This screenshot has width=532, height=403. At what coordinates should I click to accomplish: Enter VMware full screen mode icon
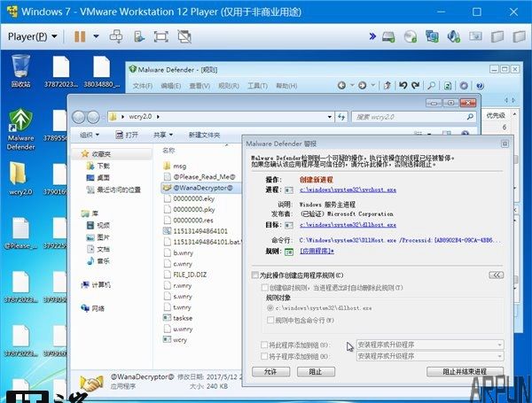[160, 36]
